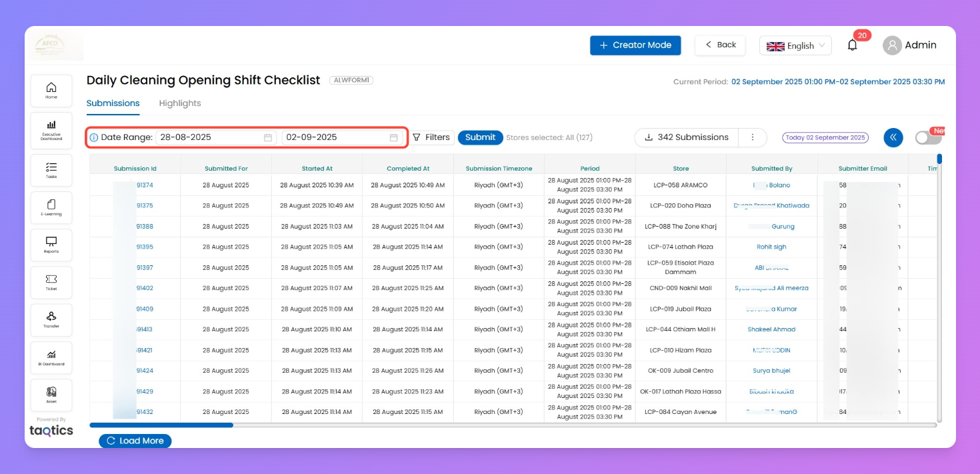Open the E-Learning sidebar icon

coord(51,208)
